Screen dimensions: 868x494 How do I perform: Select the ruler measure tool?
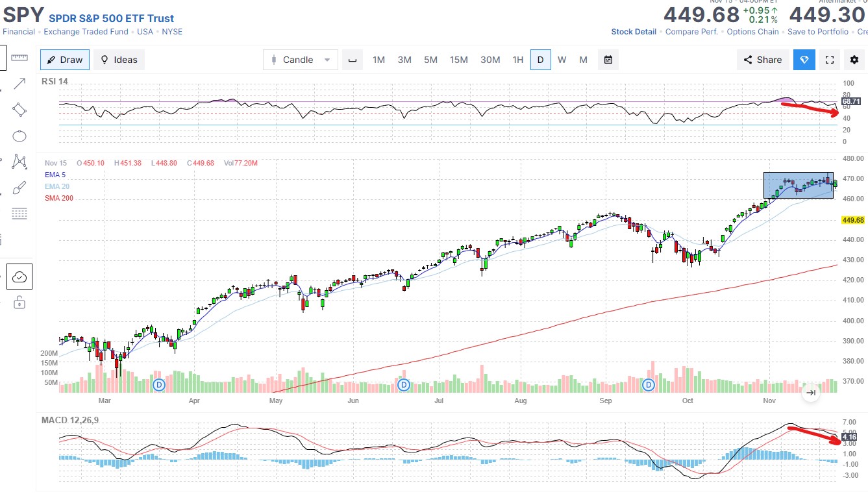(x=19, y=58)
